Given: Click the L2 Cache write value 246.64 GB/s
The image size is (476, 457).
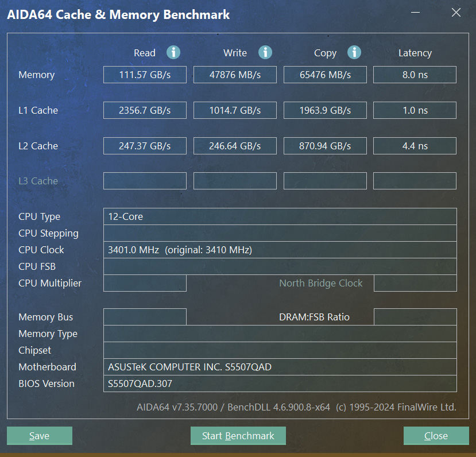Looking at the screenshot, I should pyautogui.click(x=235, y=146).
